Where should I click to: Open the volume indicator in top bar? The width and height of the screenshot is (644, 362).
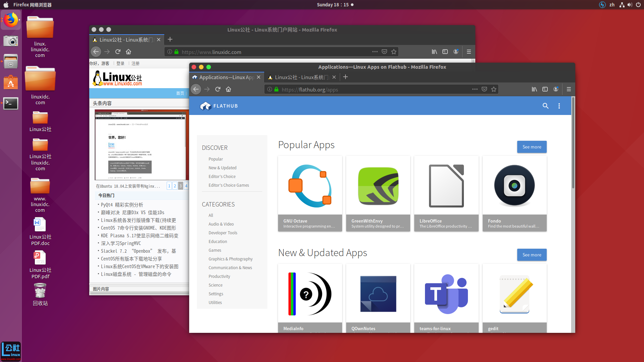pyautogui.click(x=630, y=5)
